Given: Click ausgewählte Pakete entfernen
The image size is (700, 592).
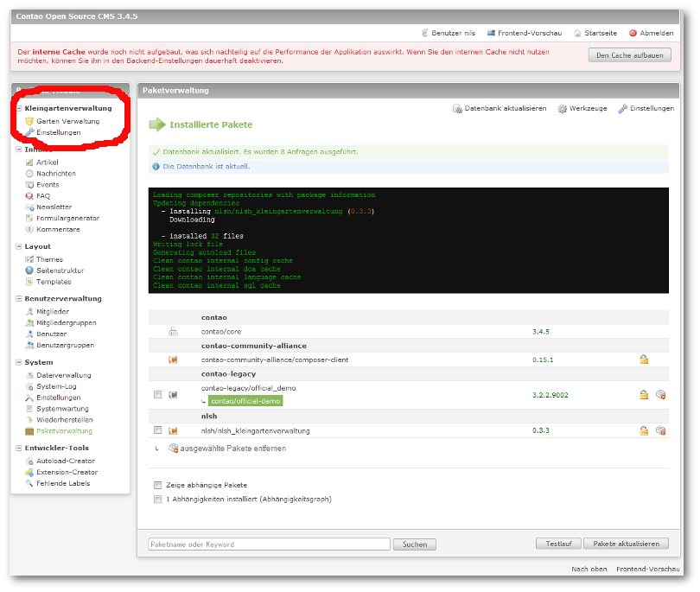Looking at the screenshot, I should coord(226,449).
